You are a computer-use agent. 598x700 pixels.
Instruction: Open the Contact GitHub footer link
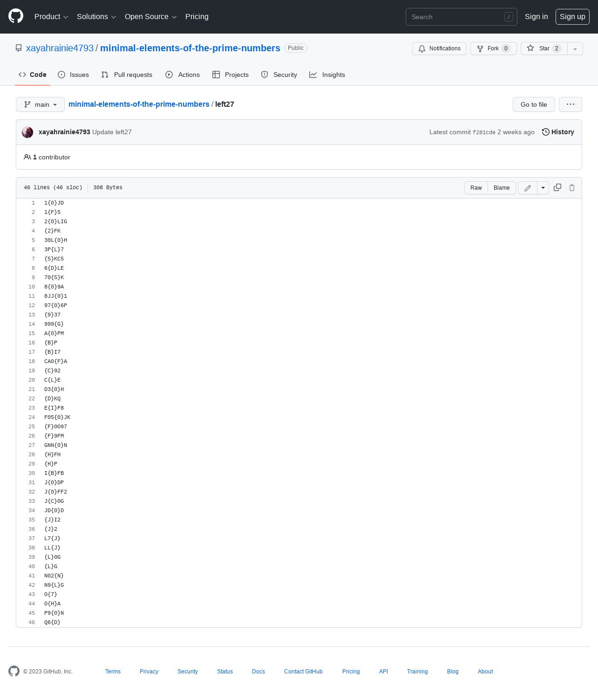pos(303,672)
